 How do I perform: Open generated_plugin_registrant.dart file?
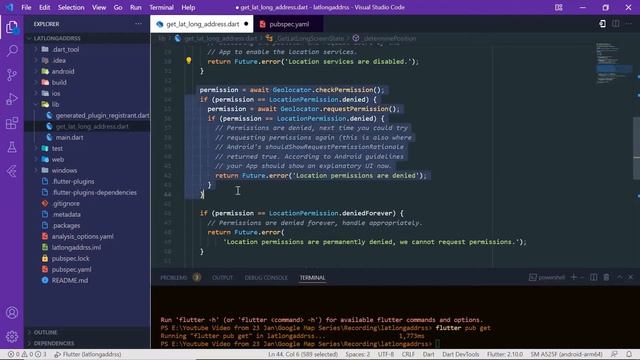click(x=102, y=116)
